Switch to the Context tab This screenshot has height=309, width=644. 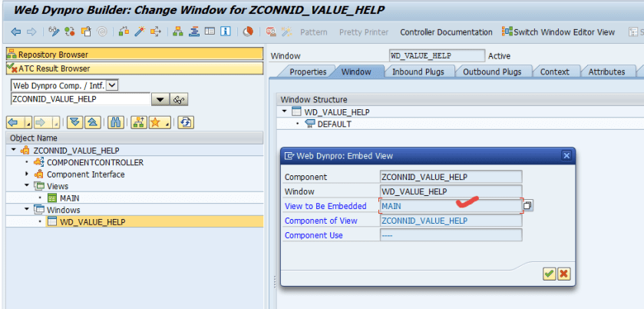(554, 71)
